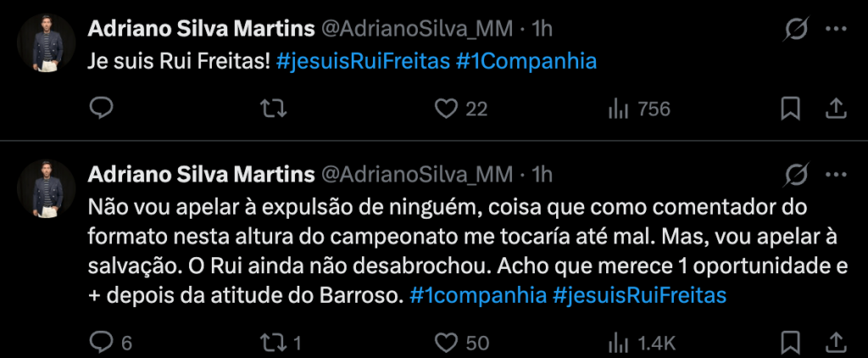
Task: Open the #1Companhia hashtag with capital C
Action: pos(526,62)
